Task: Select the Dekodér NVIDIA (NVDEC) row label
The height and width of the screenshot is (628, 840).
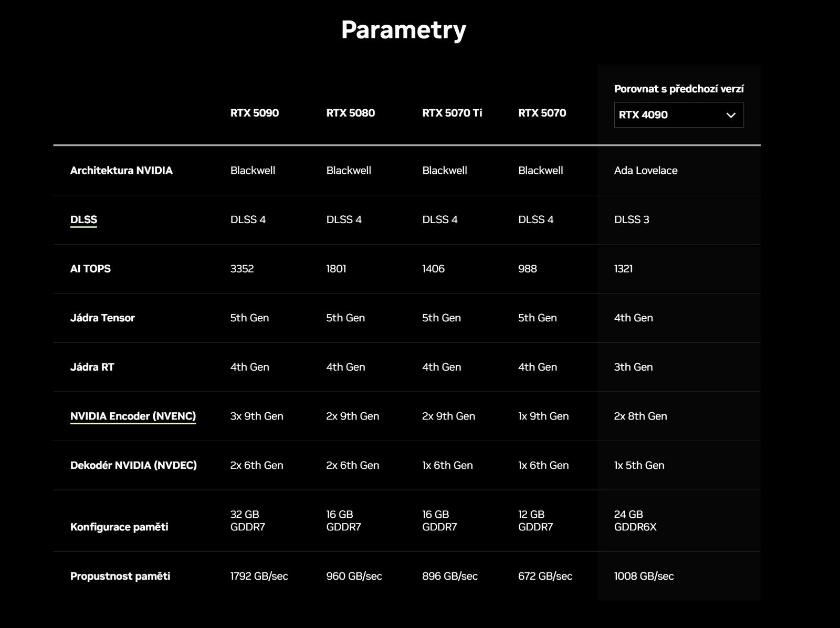Action: (134, 465)
